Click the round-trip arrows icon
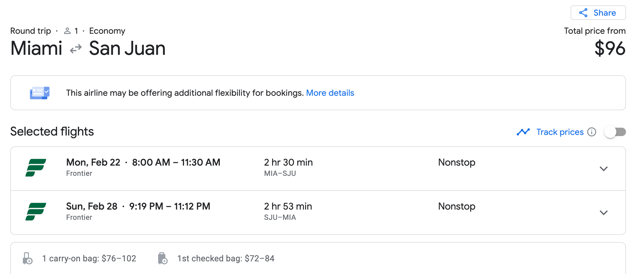 pyautogui.click(x=76, y=48)
